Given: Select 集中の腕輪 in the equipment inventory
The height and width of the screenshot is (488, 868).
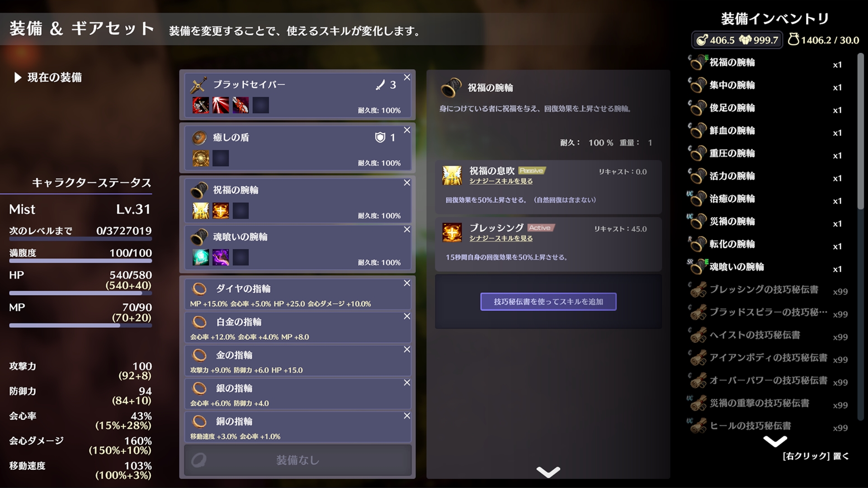Looking at the screenshot, I should click(x=767, y=85).
